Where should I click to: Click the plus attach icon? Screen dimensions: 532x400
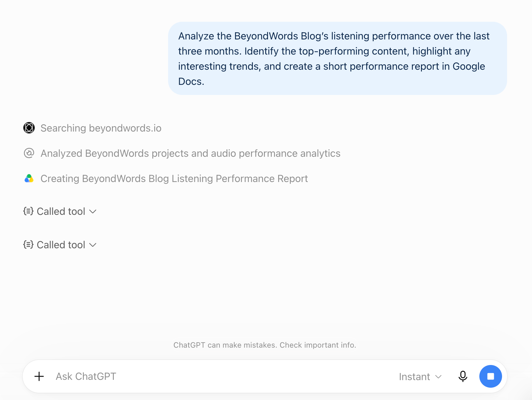click(x=39, y=376)
